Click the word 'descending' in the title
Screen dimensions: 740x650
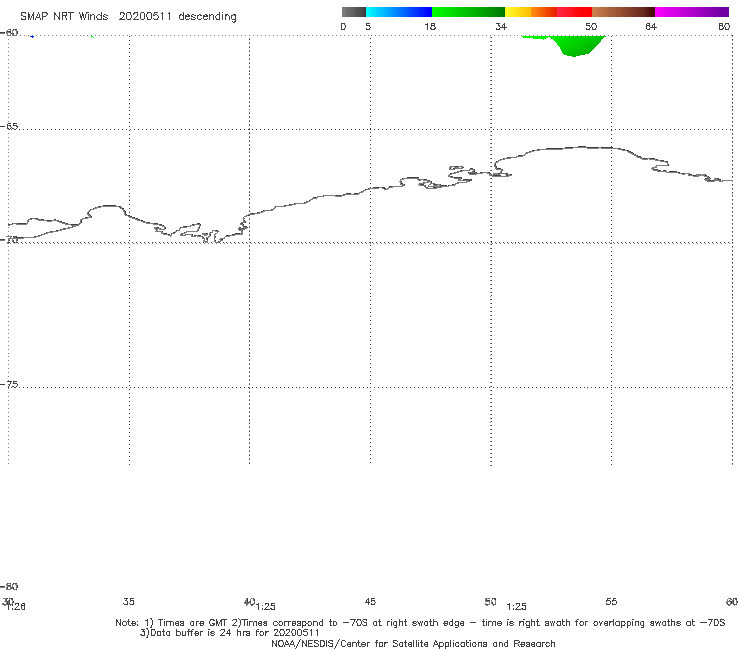[207, 17]
